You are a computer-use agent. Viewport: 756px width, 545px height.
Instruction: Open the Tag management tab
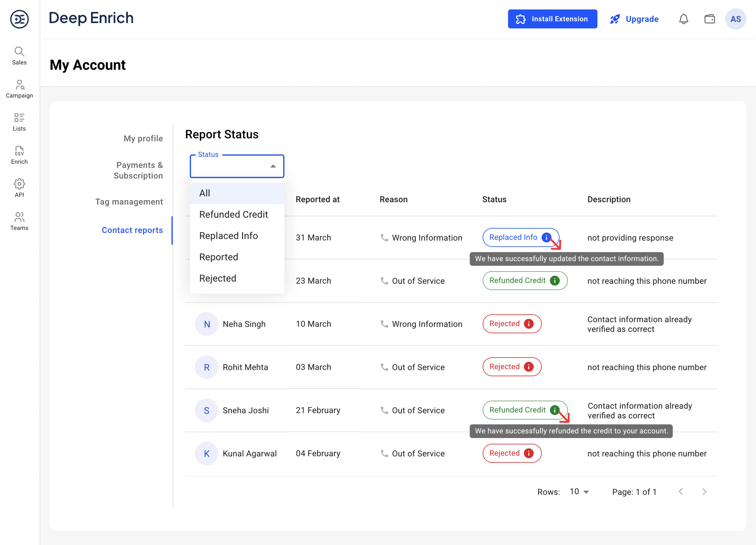coord(129,202)
